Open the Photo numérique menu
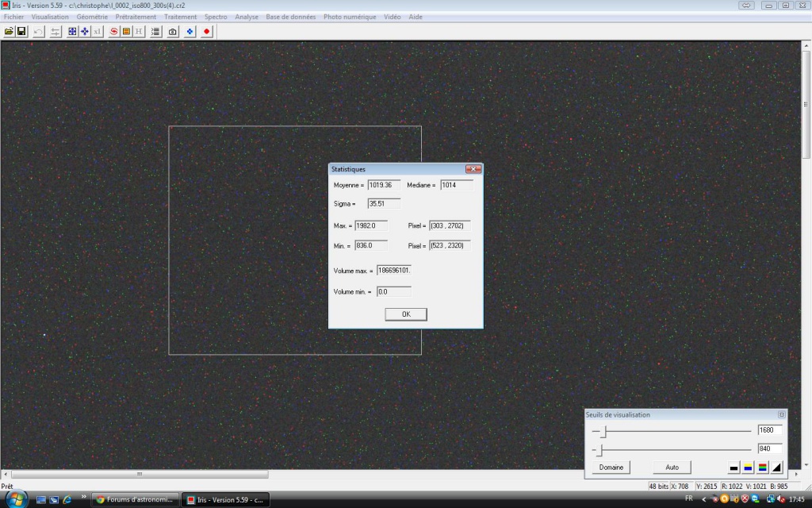The height and width of the screenshot is (508, 812). 350,17
